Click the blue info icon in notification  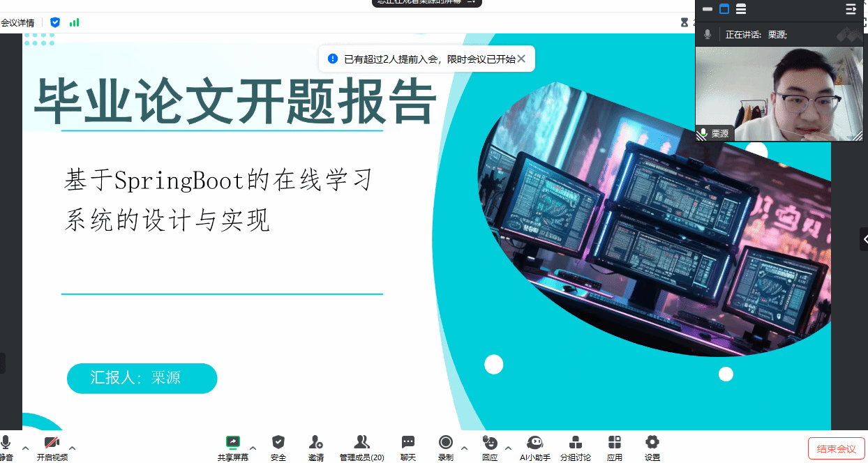pyautogui.click(x=333, y=59)
